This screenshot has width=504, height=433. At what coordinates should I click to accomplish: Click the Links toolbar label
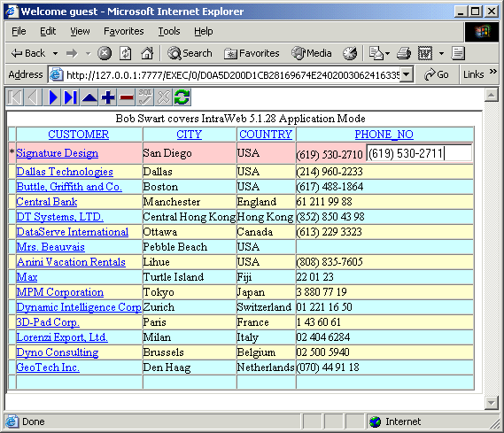tap(473, 74)
